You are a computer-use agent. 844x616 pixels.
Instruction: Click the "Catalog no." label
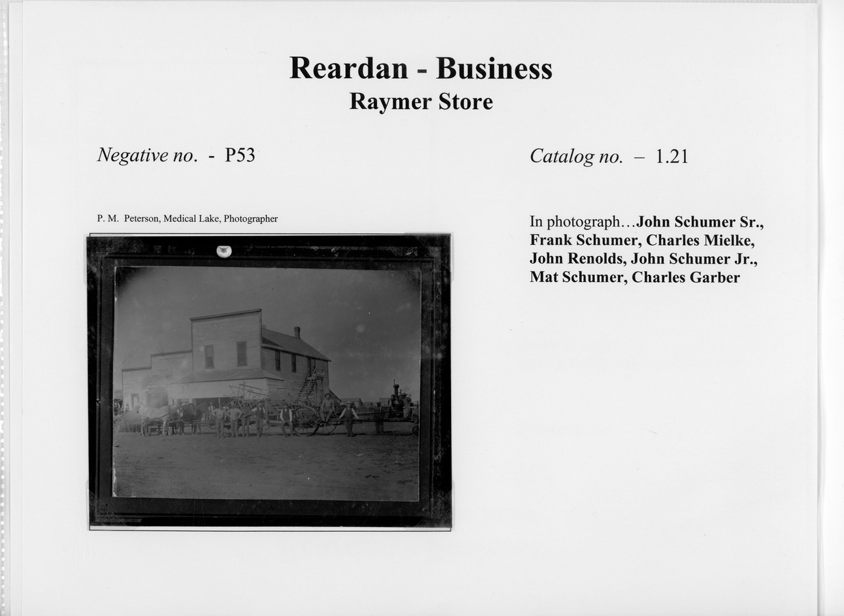click(576, 157)
